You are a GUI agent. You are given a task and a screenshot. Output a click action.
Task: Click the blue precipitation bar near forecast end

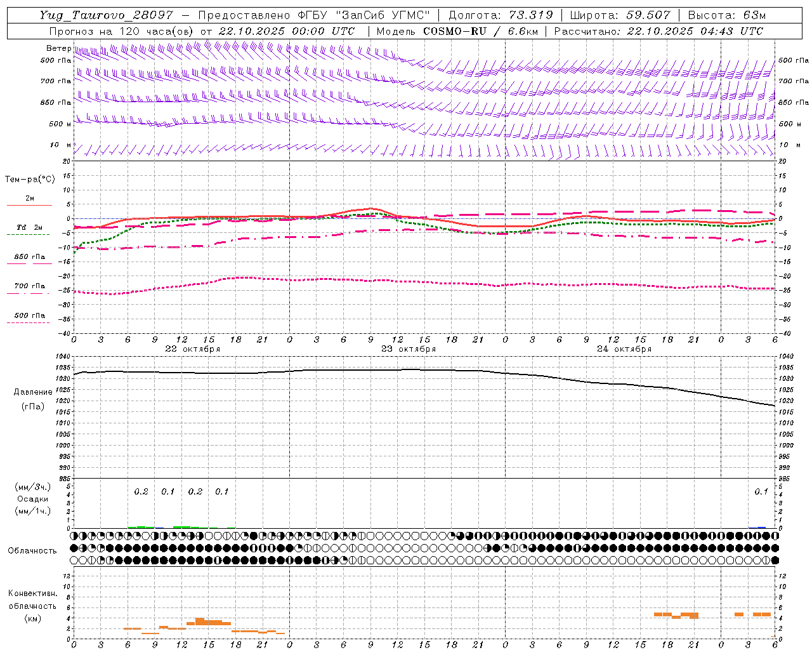pos(762,527)
